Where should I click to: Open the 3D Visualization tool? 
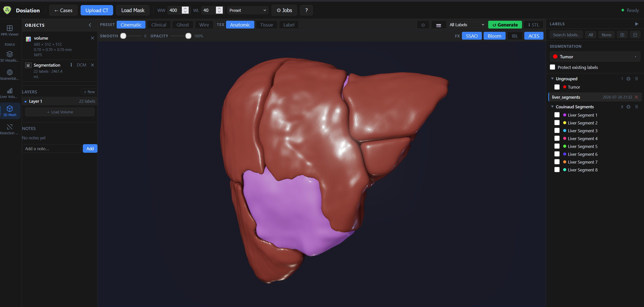click(x=10, y=57)
